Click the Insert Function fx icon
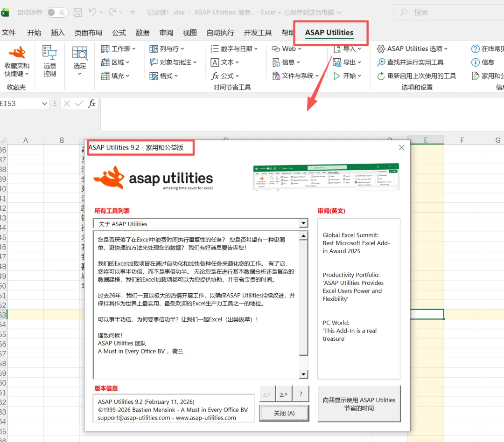This screenshot has width=504, height=442. coord(91,104)
